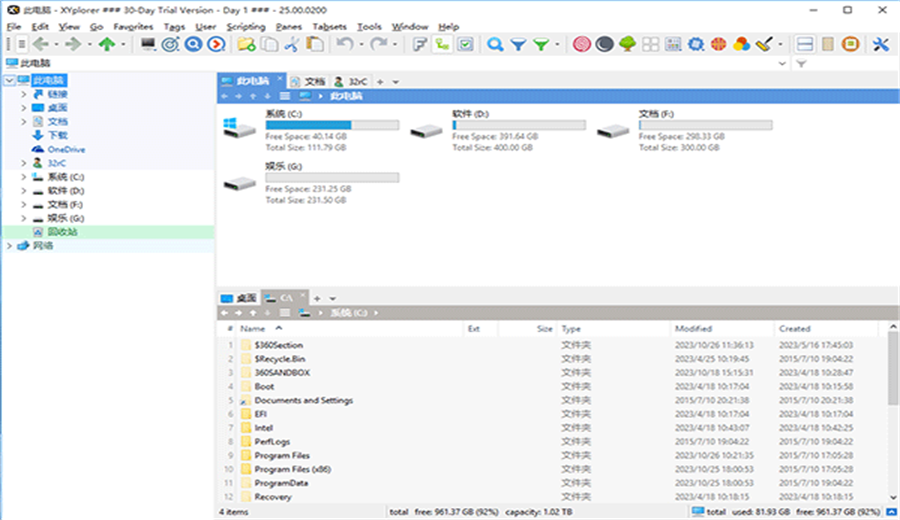900x520 pixels.
Task: Toggle the dark mode moon icon
Action: click(x=604, y=44)
